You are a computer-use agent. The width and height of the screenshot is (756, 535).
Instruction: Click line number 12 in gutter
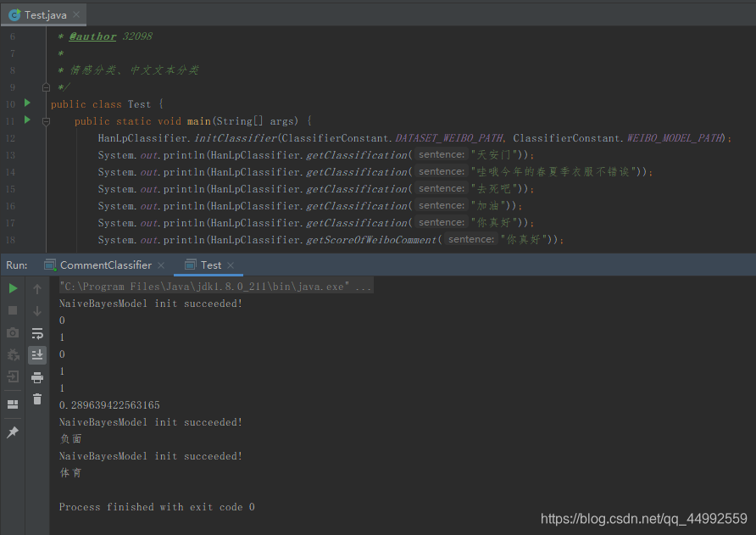[10, 138]
